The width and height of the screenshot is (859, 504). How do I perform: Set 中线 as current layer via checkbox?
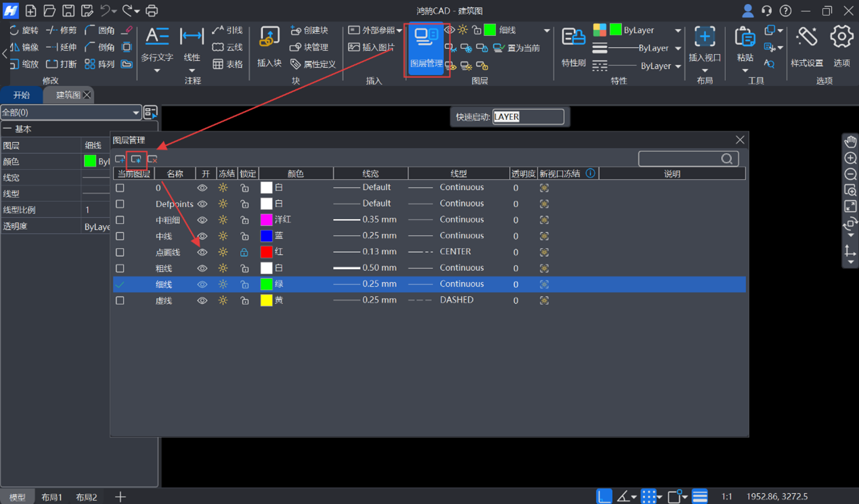click(x=120, y=236)
